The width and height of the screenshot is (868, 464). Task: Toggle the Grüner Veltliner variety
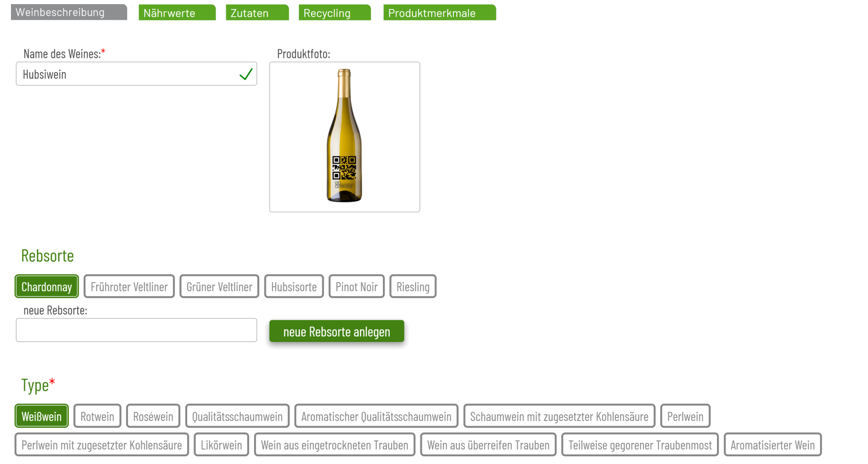click(x=219, y=286)
